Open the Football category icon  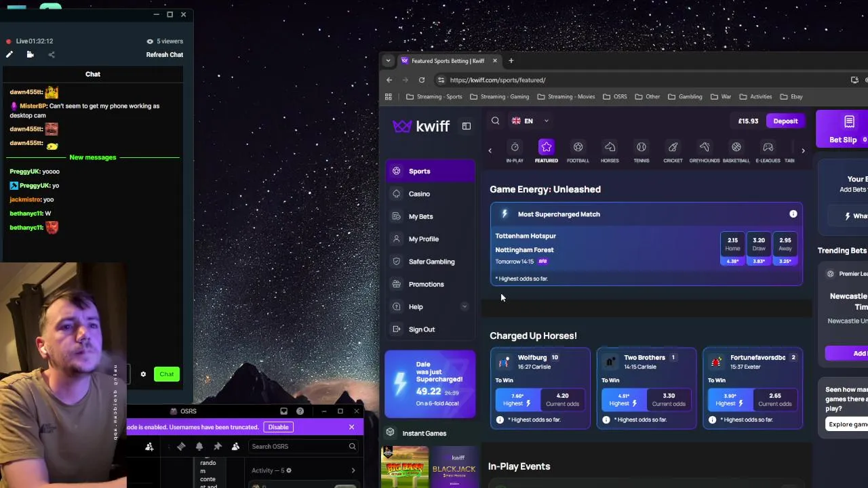click(x=578, y=147)
